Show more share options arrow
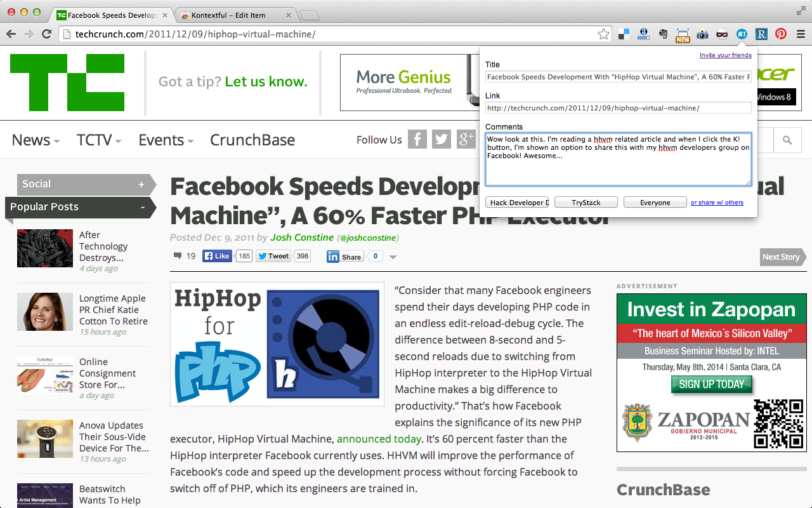This screenshot has width=812, height=508. pyautogui.click(x=393, y=257)
